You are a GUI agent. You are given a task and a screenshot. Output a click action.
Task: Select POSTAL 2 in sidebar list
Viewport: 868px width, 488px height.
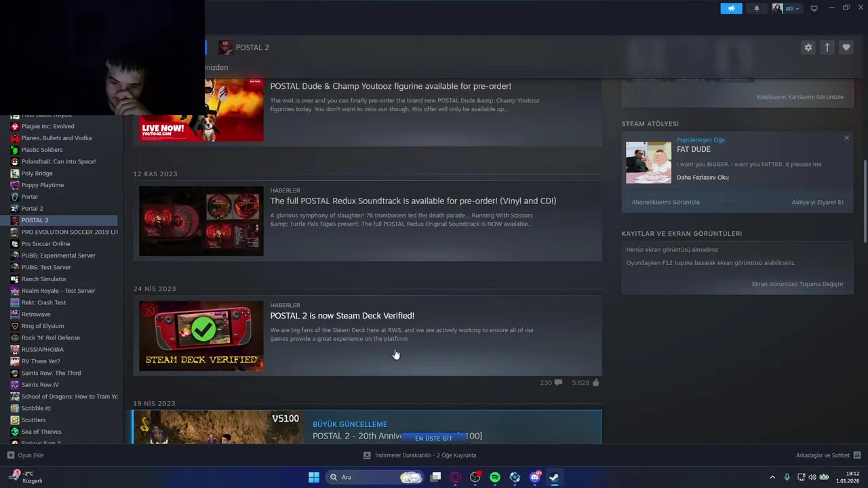[x=59, y=220]
